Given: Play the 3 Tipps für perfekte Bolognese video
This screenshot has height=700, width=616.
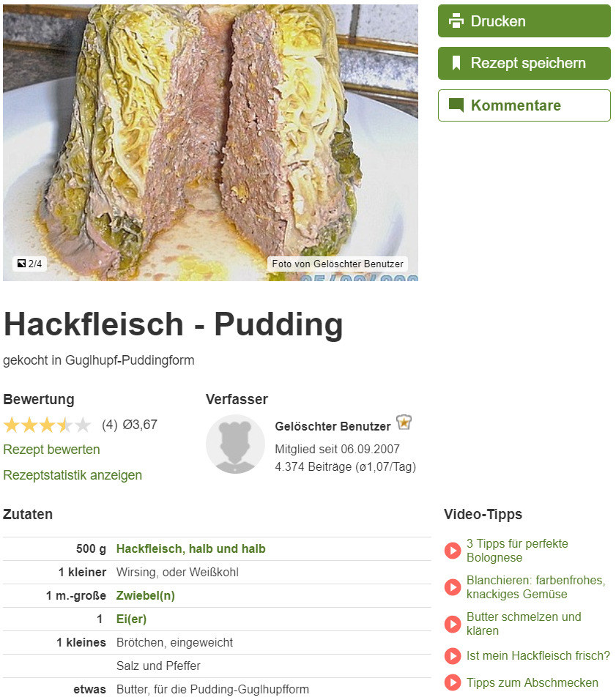Looking at the screenshot, I should 453,551.
